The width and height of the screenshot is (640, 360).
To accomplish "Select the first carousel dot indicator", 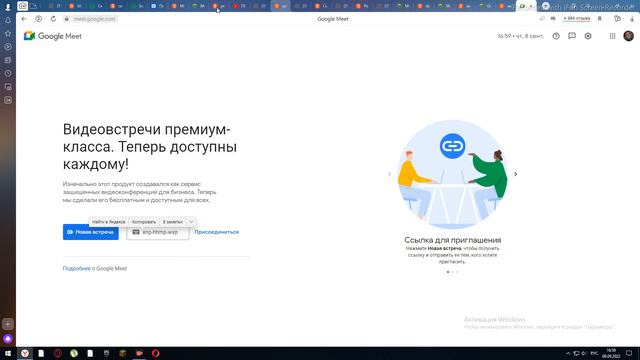I will point(448,272).
